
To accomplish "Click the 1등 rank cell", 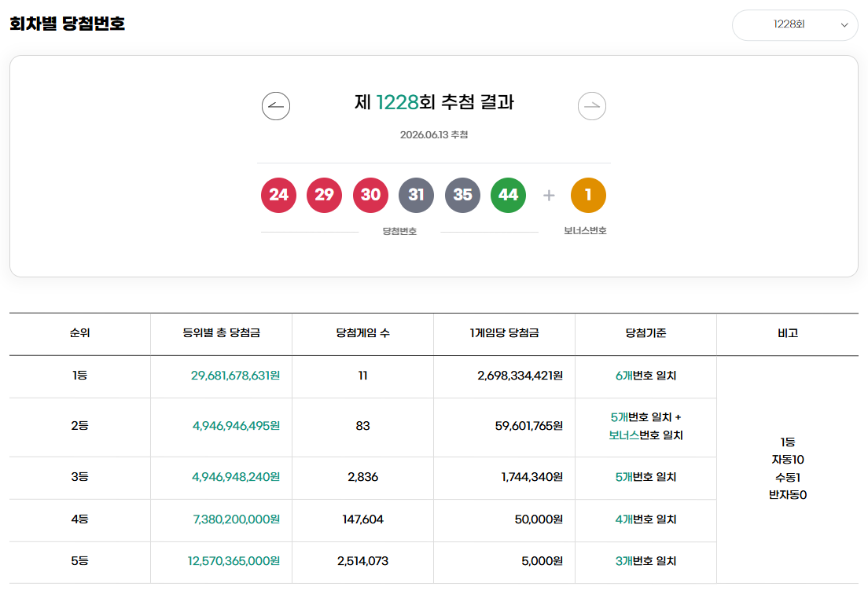I will click(79, 376).
